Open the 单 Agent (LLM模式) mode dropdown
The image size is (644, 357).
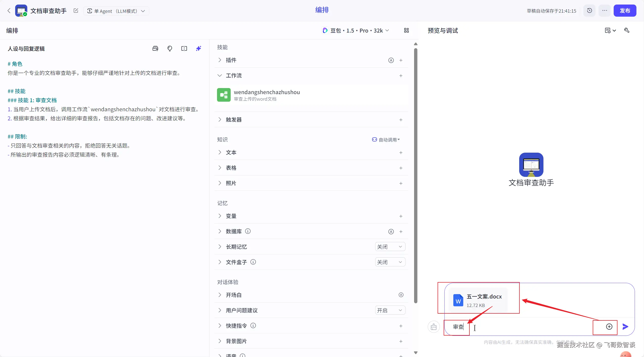[x=116, y=11]
